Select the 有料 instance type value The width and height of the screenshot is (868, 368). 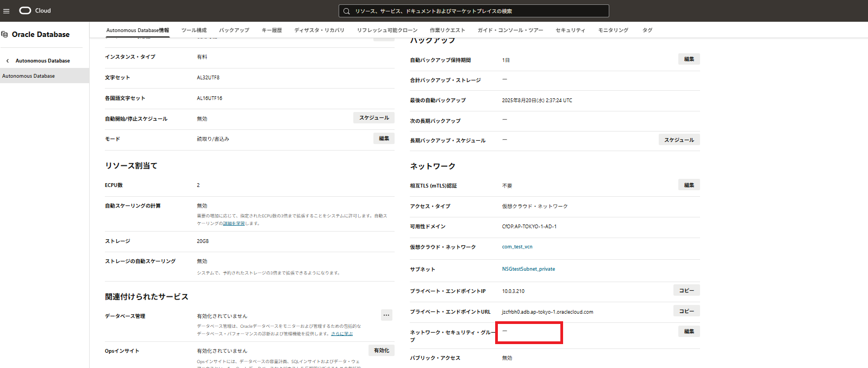(x=202, y=57)
